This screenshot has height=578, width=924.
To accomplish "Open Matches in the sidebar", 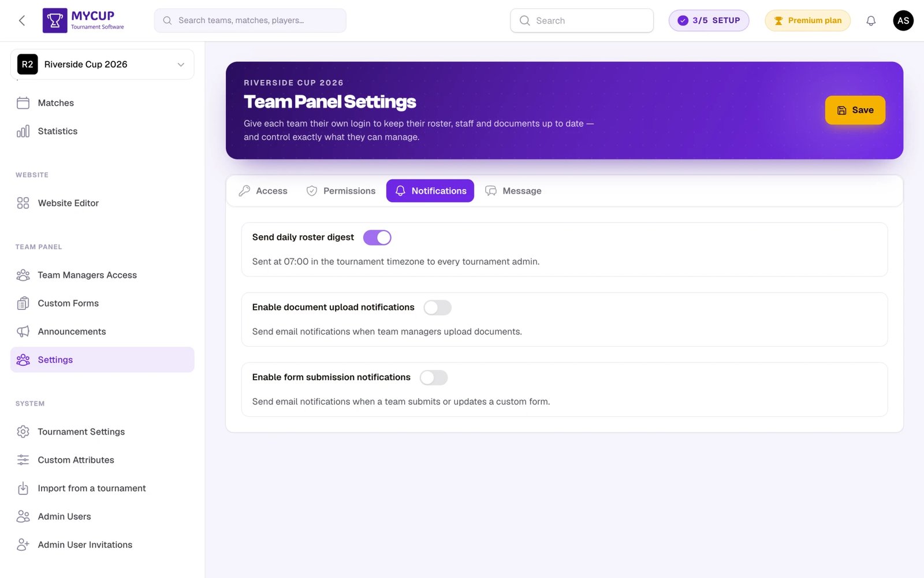I will (102, 103).
